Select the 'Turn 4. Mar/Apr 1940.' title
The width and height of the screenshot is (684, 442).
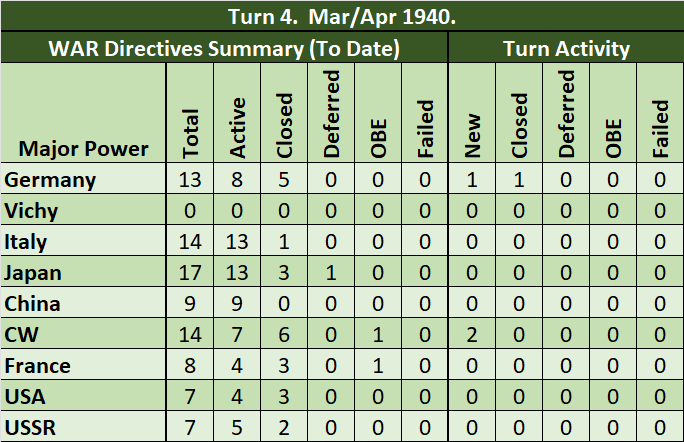click(x=342, y=17)
